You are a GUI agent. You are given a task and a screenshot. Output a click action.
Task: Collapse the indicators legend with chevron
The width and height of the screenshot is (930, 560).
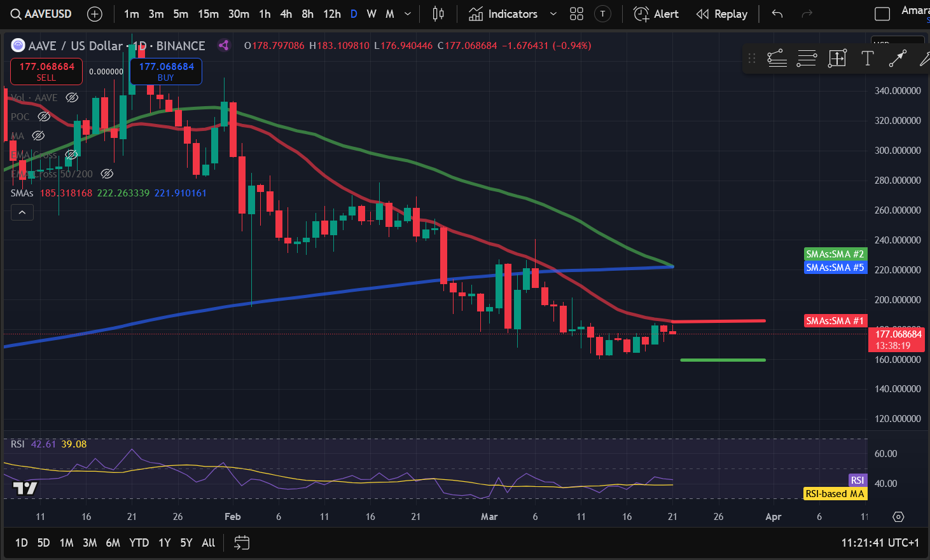[22, 212]
